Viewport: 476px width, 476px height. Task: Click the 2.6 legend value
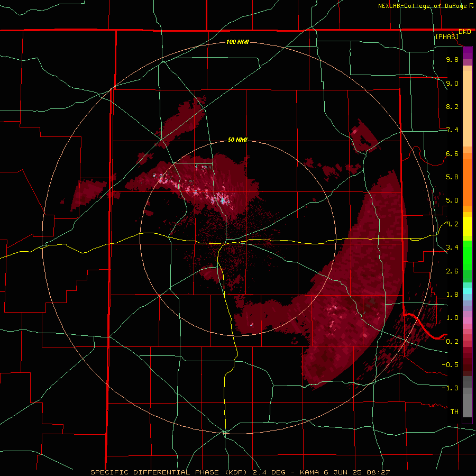click(x=452, y=271)
